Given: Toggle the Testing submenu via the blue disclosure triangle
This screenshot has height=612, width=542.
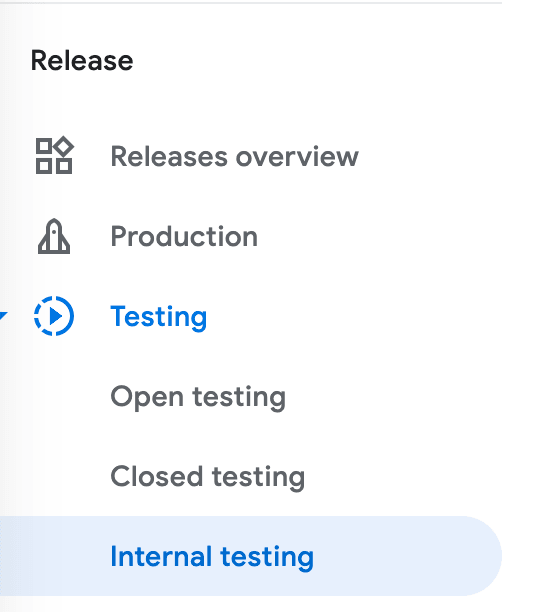Looking at the screenshot, I should tap(3, 316).
